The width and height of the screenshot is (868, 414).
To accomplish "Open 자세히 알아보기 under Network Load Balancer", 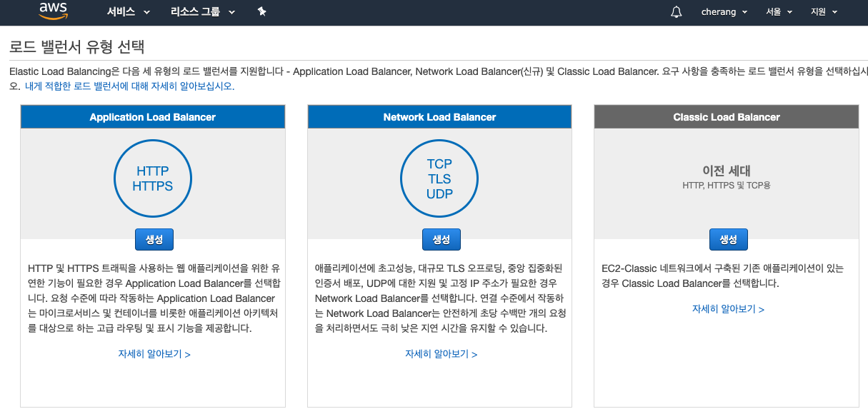I will 441,353.
